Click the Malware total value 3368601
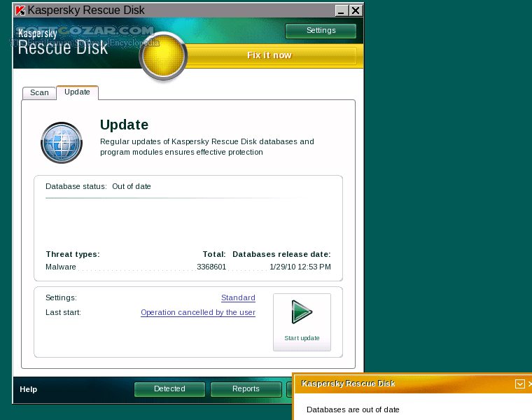The width and height of the screenshot is (532, 420). (x=211, y=267)
